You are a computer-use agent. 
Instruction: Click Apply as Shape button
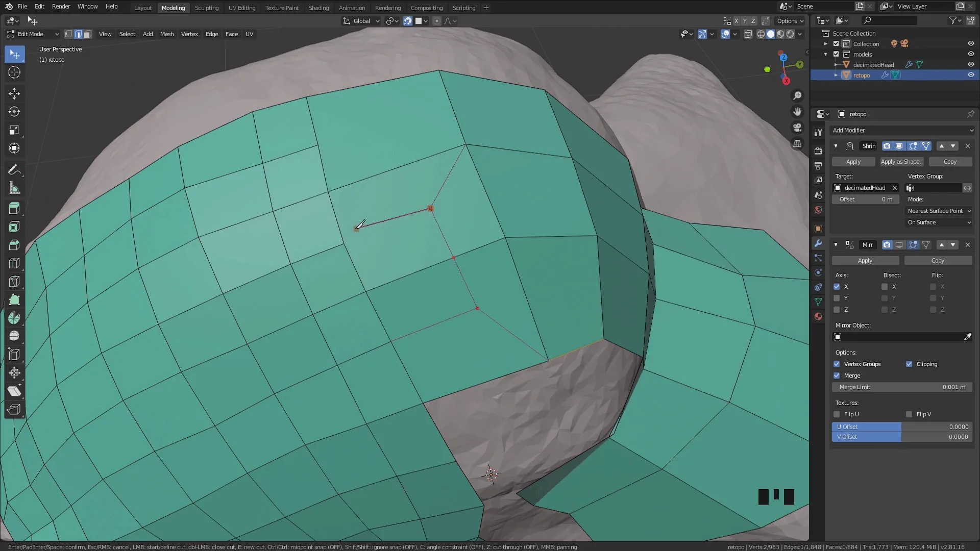click(x=902, y=162)
